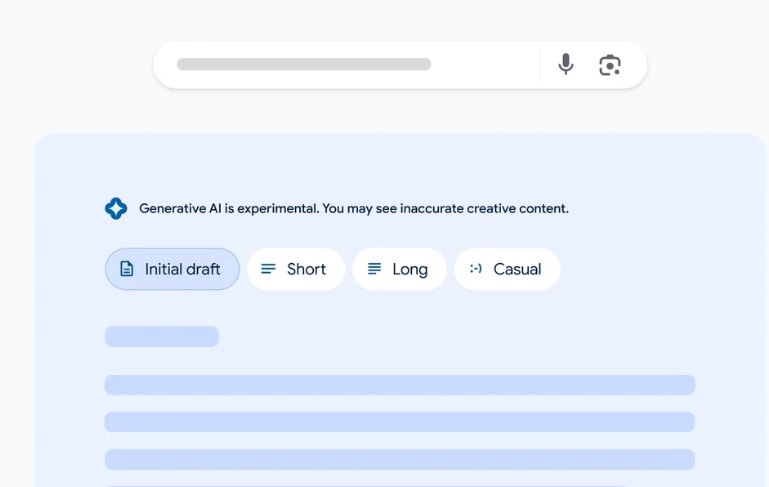Select the Initial draft option
Image resolution: width=769 pixels, height=487 pixels.
[172, 269]
